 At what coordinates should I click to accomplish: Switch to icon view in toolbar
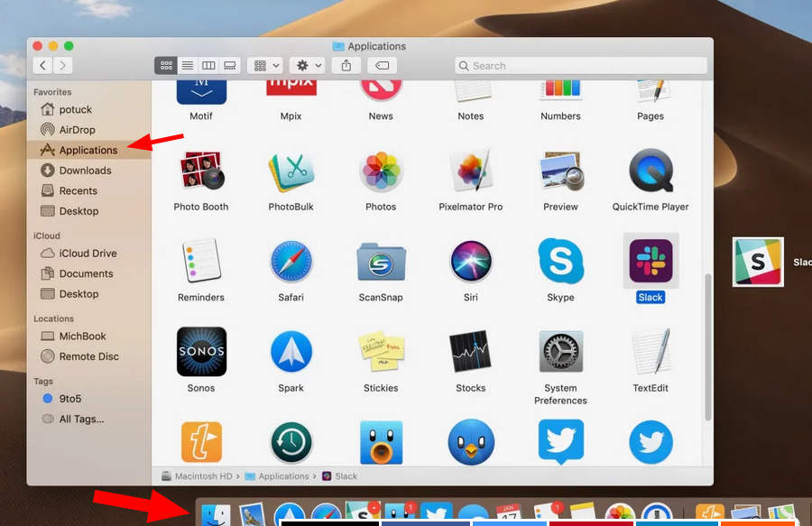coord(165,66)
